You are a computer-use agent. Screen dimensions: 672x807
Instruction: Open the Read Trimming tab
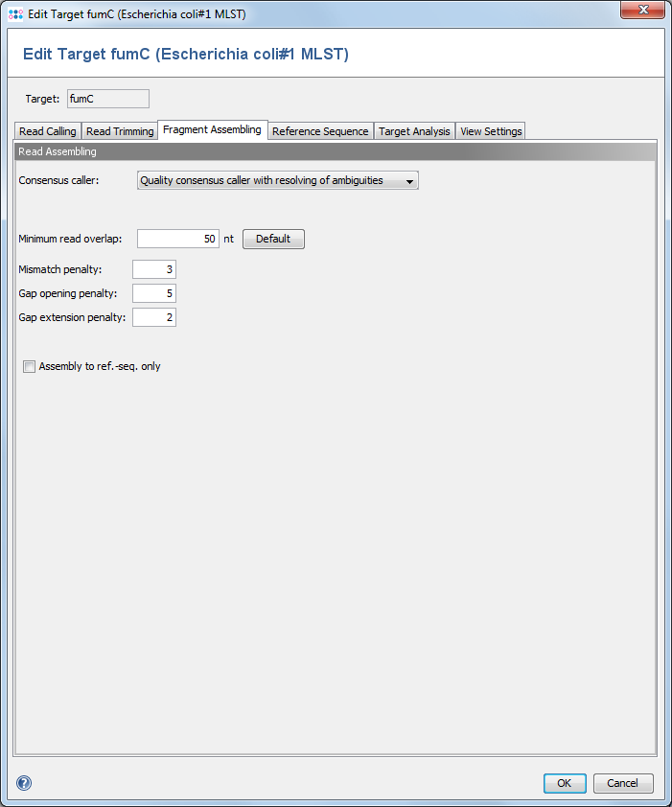pyautogui.click(x=120, y=131)
